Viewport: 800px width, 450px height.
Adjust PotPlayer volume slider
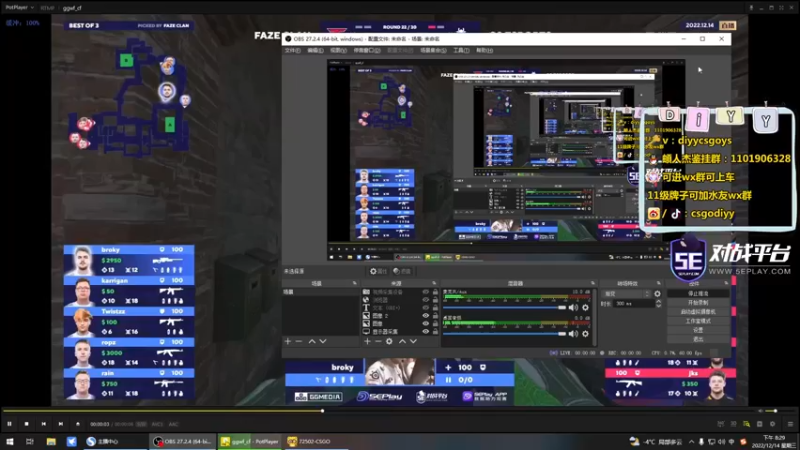(777, 411)
